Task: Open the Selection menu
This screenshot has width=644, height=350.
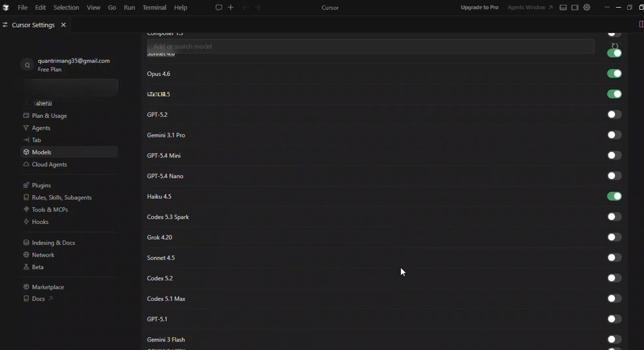Action: click(66, 7)
